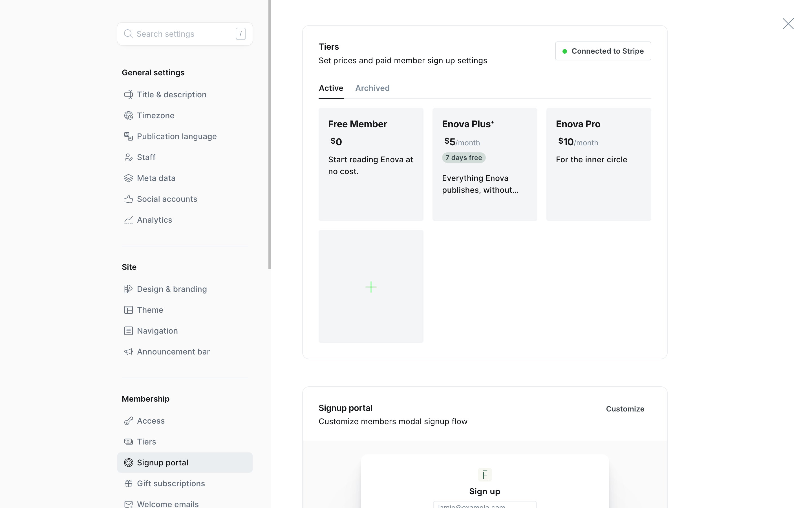This screenshot has width=812, height=508.
Task: Click the sidebar vertical scrollbar
Action: pyautogui.click(x=270, y=134)
